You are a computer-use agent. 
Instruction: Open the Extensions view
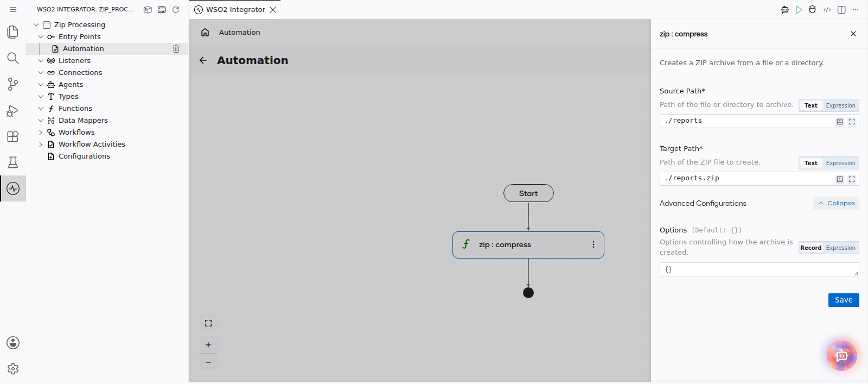pyautogui.click(x=13, y=136)
